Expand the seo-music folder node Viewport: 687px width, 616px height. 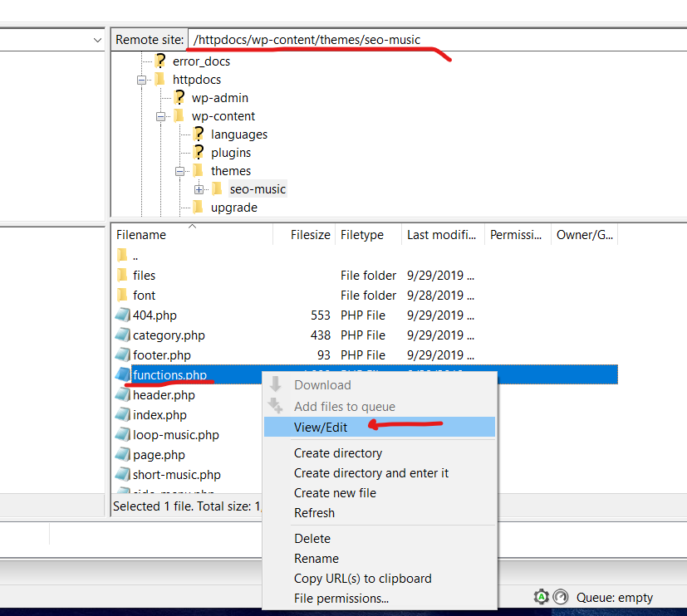[x=199, y=189]
